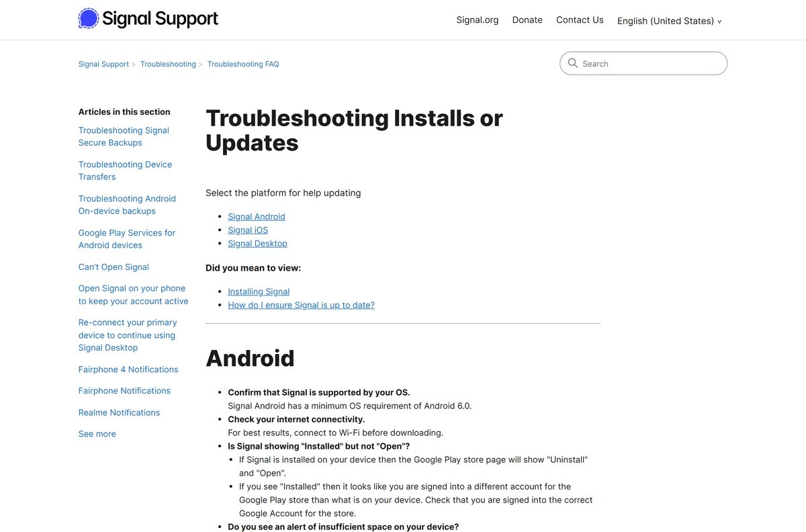
Task: Expand See more articles
Action: [x=97, y=434]
